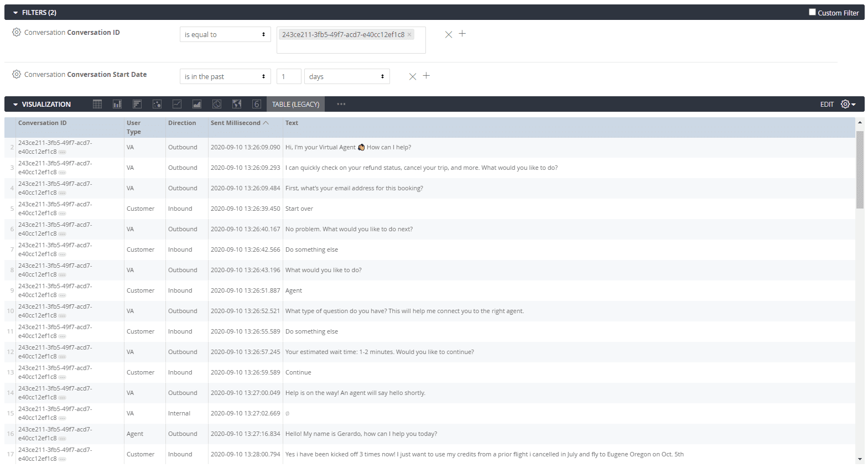Select the area chart visualization icon
868x468 pixels.
[x=197, y=104]
